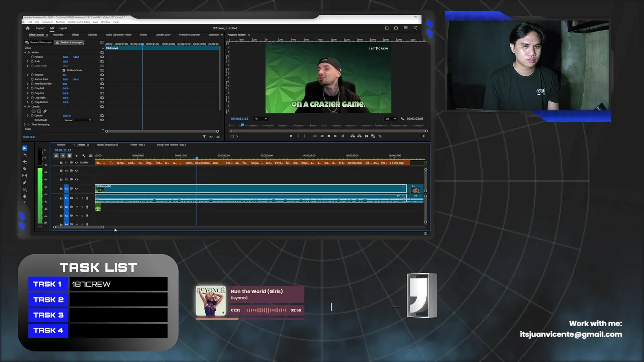Screen dimensions: 644x362
Task: Create ellipse mask under Opacity
Action: pos(34,111)
